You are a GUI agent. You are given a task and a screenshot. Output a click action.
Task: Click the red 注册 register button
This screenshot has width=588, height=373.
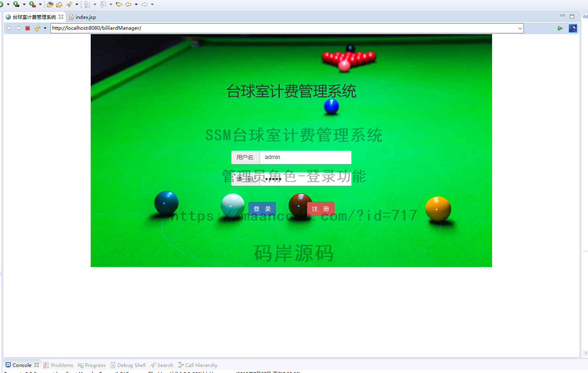[321, 209]
